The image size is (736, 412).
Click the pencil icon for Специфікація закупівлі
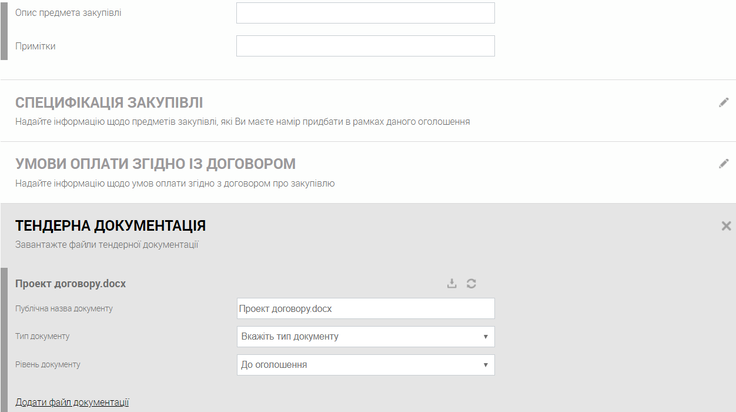pyautogui.click(x=724, y=102)
